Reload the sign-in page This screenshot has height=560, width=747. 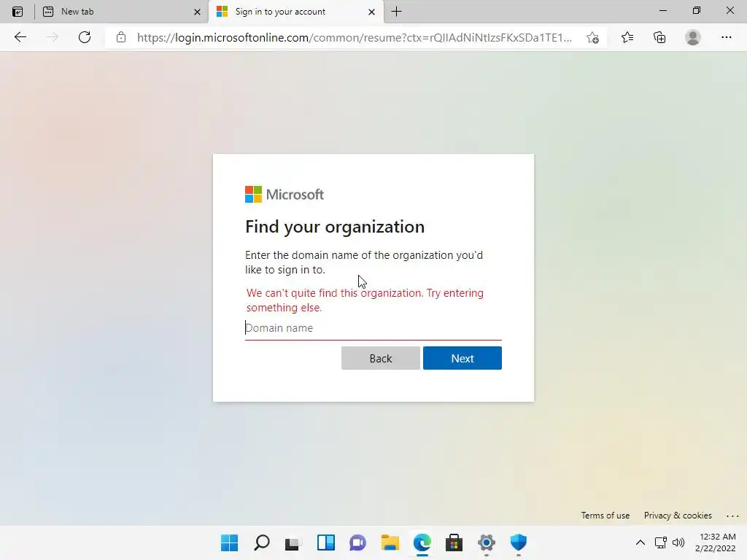point(85,37)
